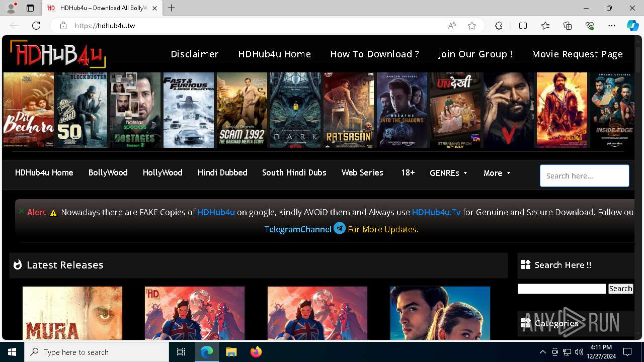Open the Scam 1992 poster
Viewport: 644px width, 362px height.
click(242, 110)
